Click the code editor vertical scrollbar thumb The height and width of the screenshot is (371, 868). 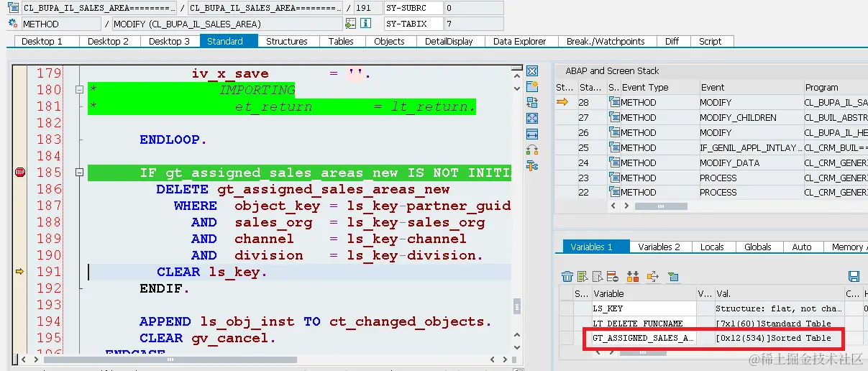coord(517,307)
